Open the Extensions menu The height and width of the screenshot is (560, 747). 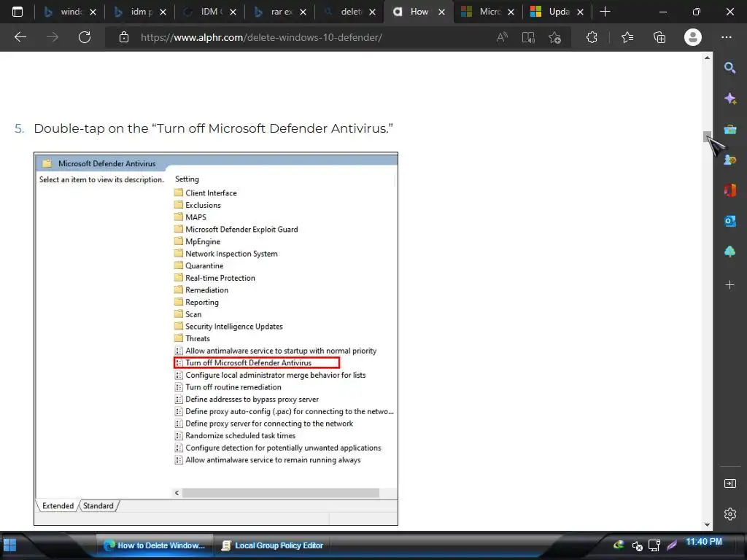592,37
